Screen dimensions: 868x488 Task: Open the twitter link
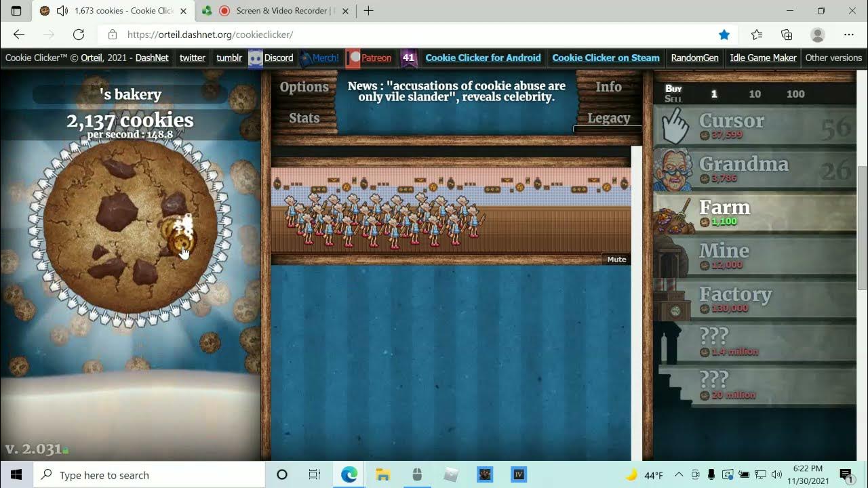tap(193, 58)
